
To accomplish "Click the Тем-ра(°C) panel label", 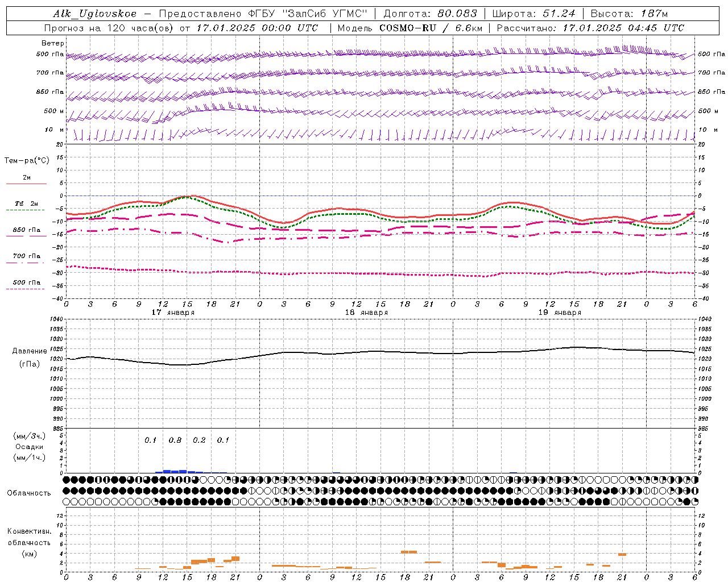I will pos(27,161).
